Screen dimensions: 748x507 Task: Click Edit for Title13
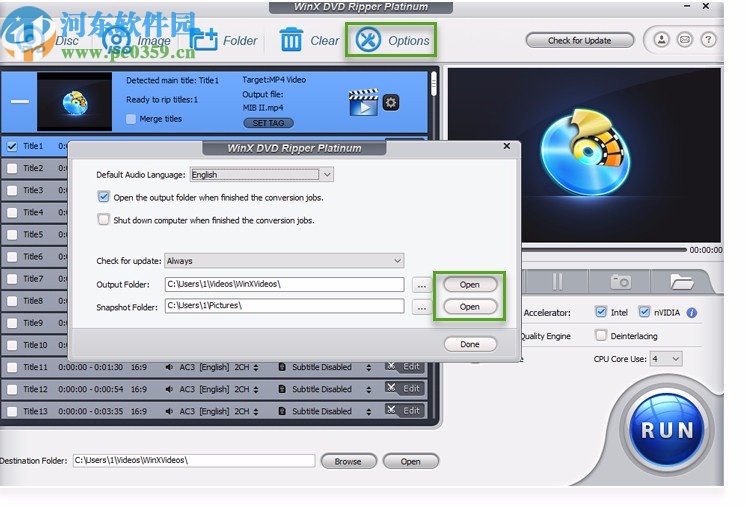point(405,410)
